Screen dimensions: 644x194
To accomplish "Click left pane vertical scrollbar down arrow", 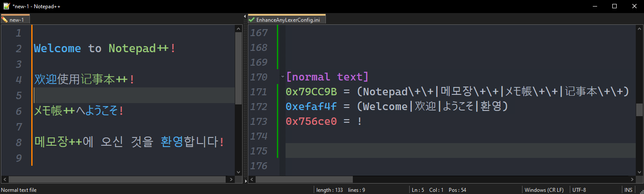I will click(238, 172).
